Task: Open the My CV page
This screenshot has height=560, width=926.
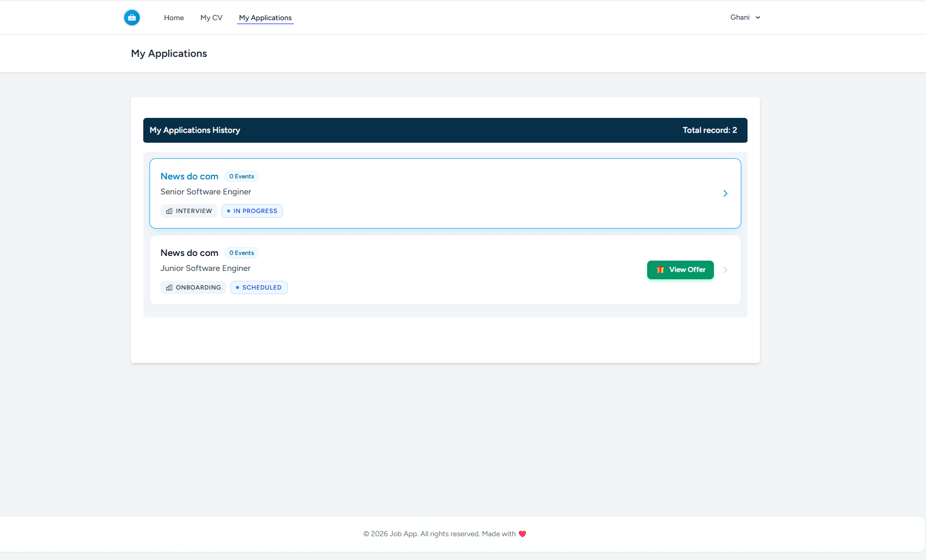Action: click(x=211, y=18)
